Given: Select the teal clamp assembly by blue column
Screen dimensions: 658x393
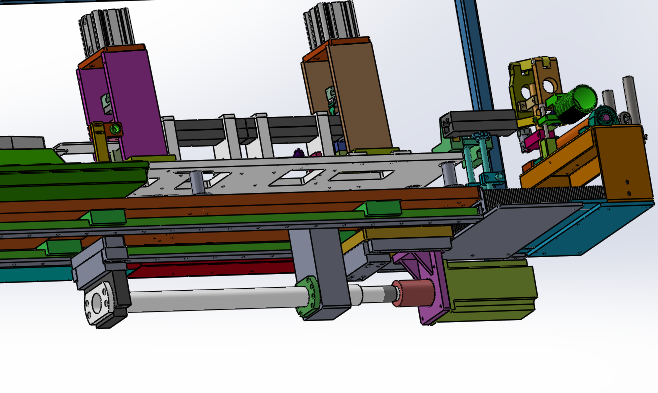Looking at the screenshot, I should coord(483,161).
